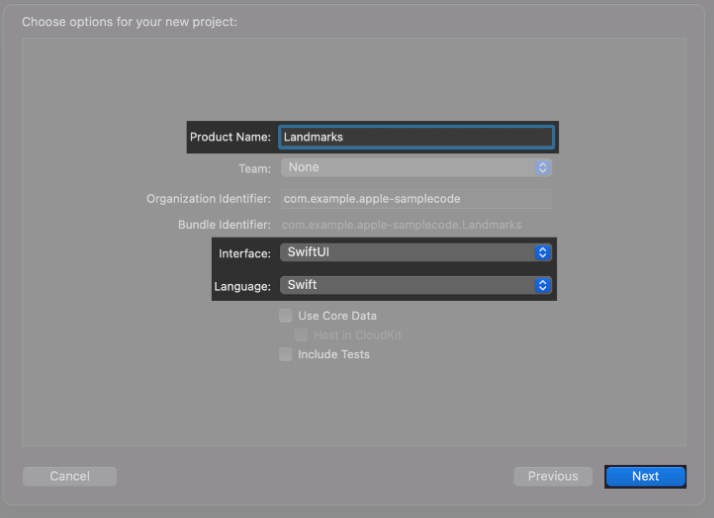The height and width of the screenshot is (518, 714).
Task: Click the Interface label
Action: (x=245, y=254)
